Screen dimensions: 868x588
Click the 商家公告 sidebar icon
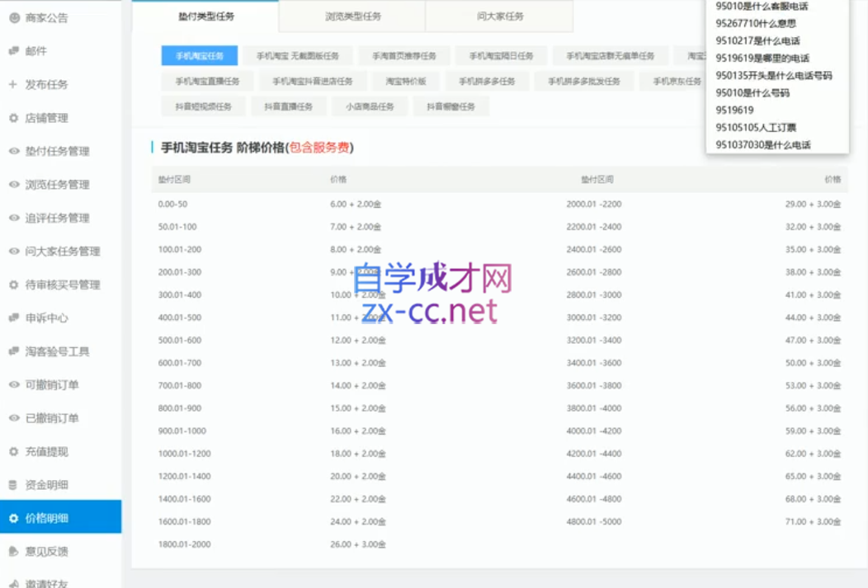[14, 17]
